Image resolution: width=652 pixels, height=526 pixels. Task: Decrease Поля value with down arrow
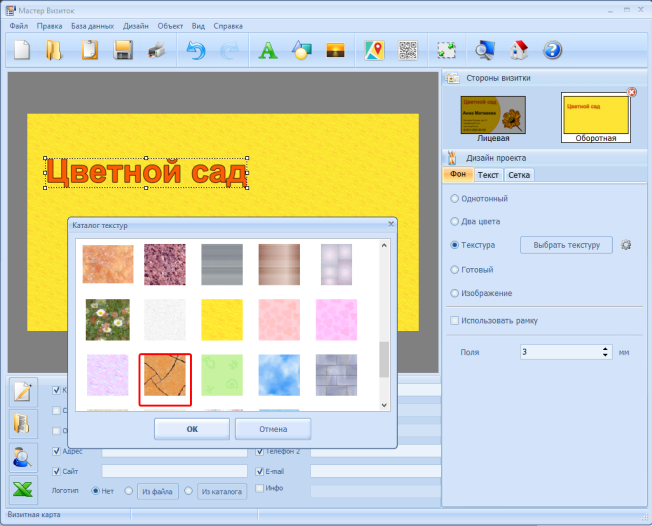pos(605,356)
